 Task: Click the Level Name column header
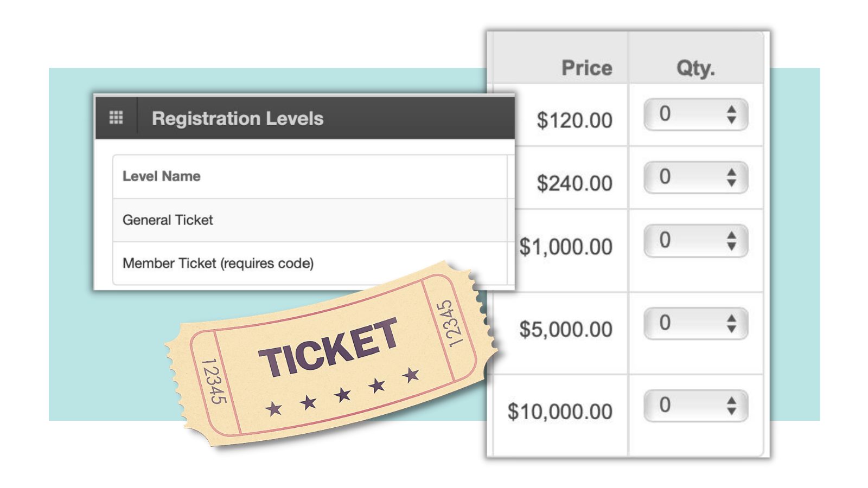tap(161, 176)
